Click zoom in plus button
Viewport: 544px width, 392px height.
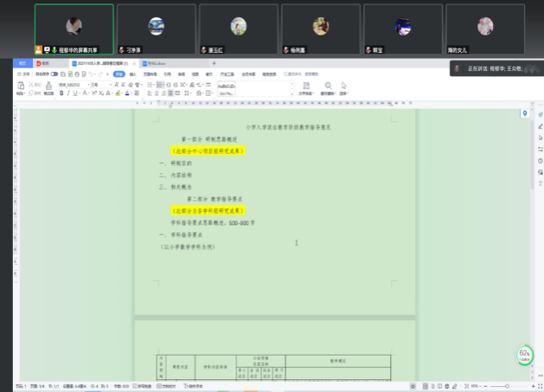(x=533, y=386)
